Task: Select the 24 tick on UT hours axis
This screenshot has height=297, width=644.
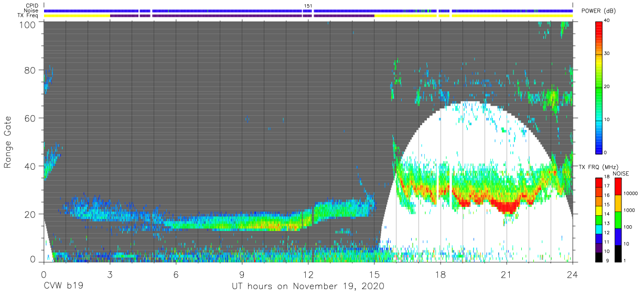Action: pos(572,274)
